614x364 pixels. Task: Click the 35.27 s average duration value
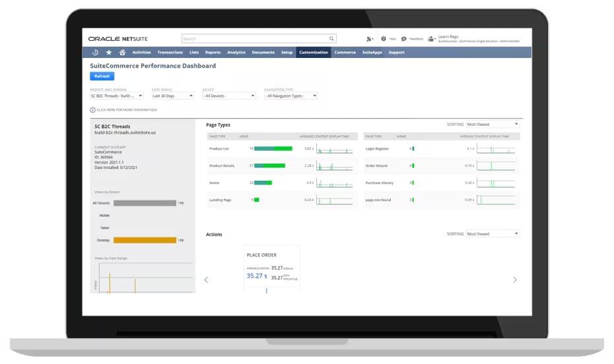coord(257,276)
